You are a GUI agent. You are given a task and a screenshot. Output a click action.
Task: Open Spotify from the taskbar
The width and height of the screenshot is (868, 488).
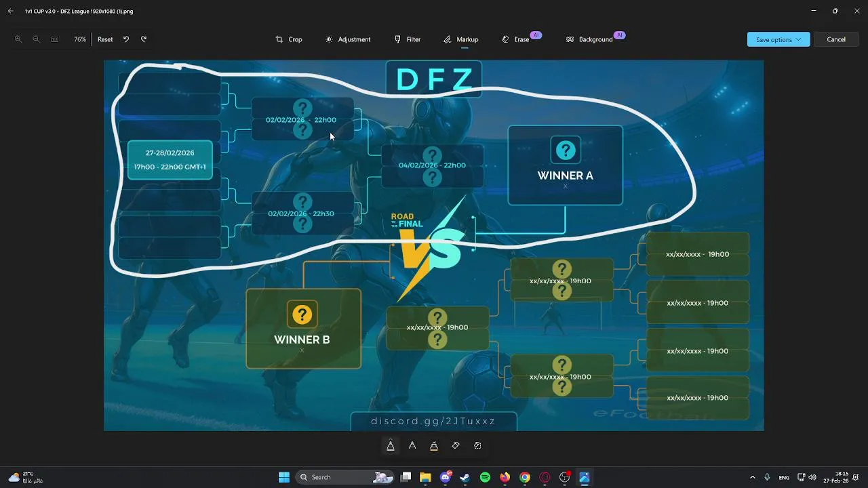pyautogui.click(x=485, y=477)
